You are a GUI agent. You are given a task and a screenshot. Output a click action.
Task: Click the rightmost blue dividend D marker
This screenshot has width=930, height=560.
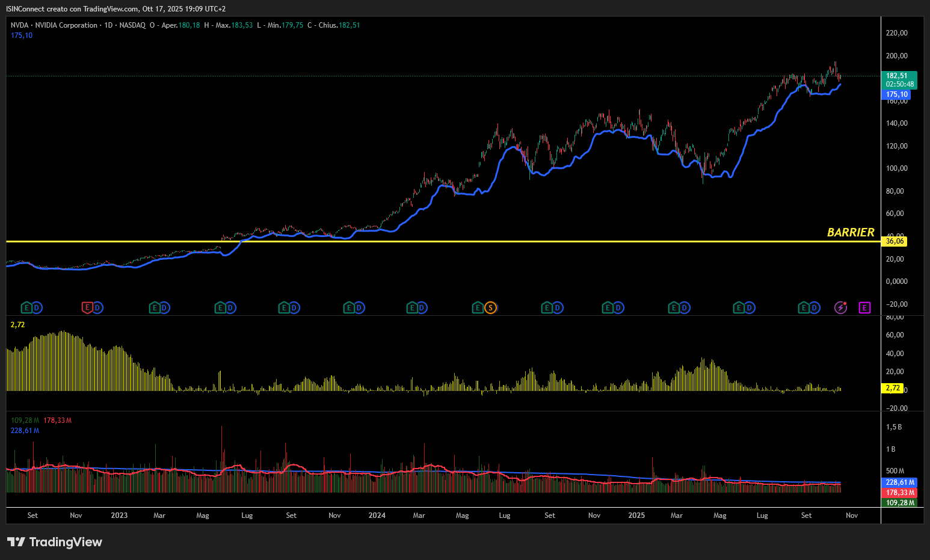click(815, 308)
